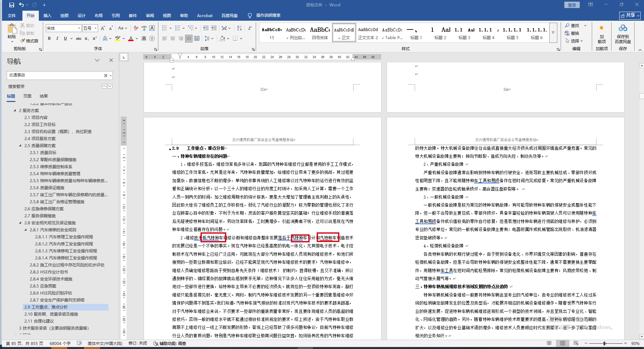Toggle subscript formatting
Screen dimensions: 644x349
pos(87,38)
